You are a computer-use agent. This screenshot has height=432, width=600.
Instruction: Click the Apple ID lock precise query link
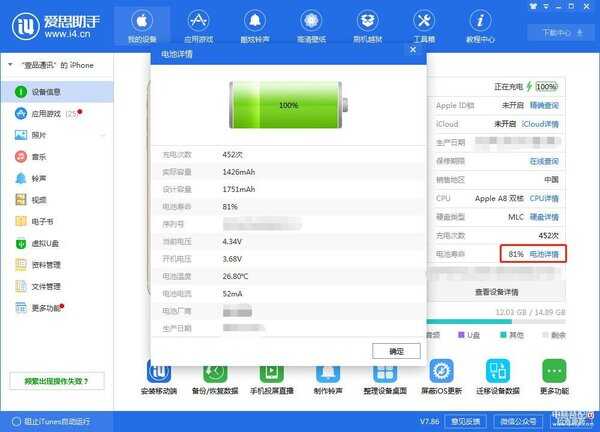coord(544,105)
